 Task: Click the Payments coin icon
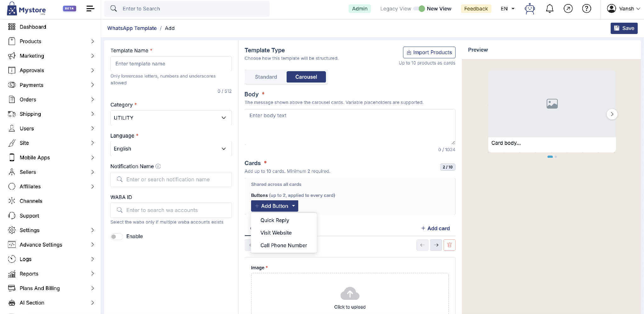pyautogui.click(x=12, y=85)
